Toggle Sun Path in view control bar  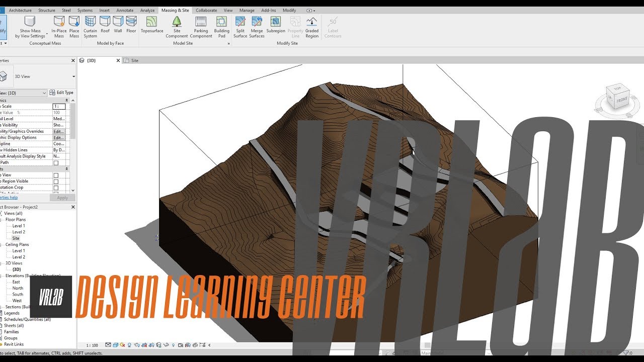[122, 345]
